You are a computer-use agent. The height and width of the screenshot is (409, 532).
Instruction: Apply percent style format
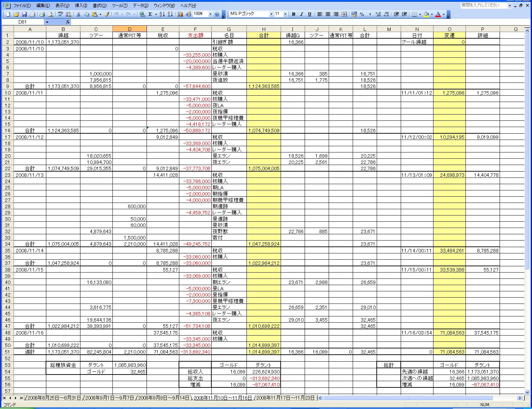(362, 14)
